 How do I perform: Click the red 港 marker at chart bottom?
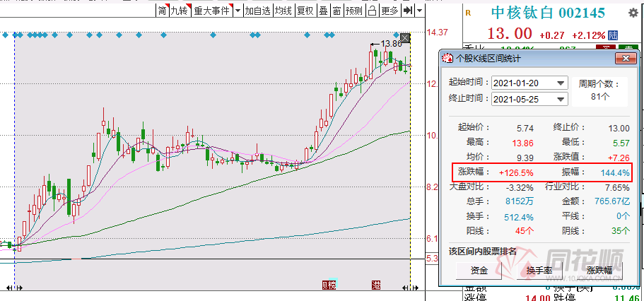tap(375, 285)
